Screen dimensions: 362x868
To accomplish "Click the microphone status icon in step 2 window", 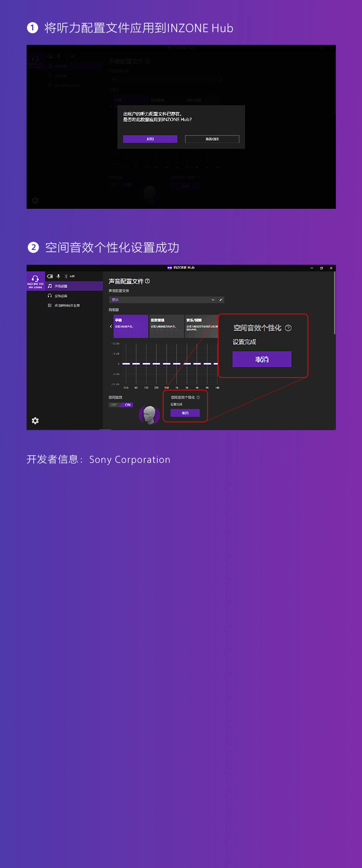I will (x=58, y=276).
